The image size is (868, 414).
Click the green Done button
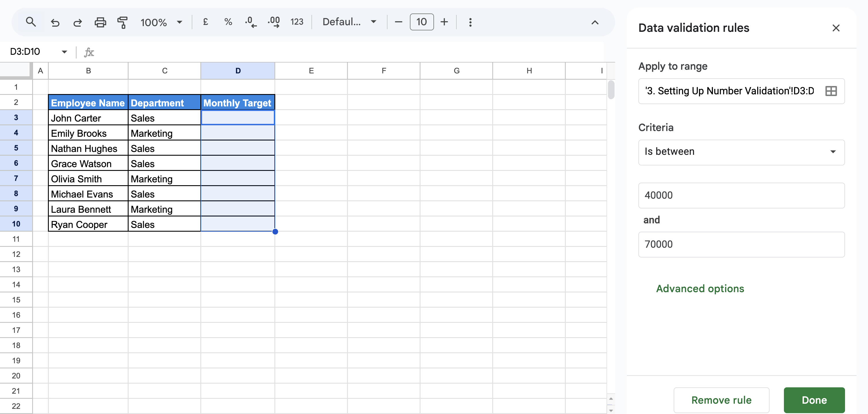click(814, 400)
